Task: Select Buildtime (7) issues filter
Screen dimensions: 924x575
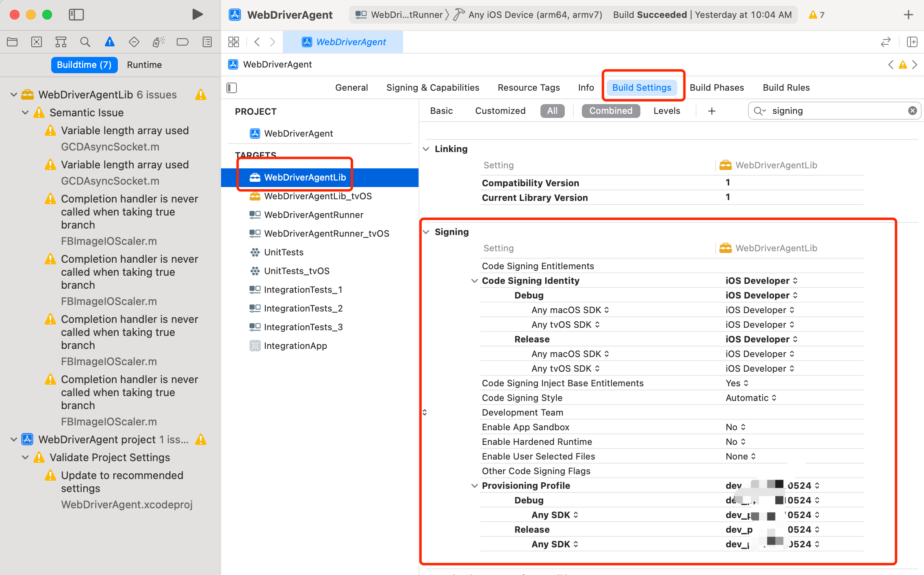Action: (x=84, y=65)
